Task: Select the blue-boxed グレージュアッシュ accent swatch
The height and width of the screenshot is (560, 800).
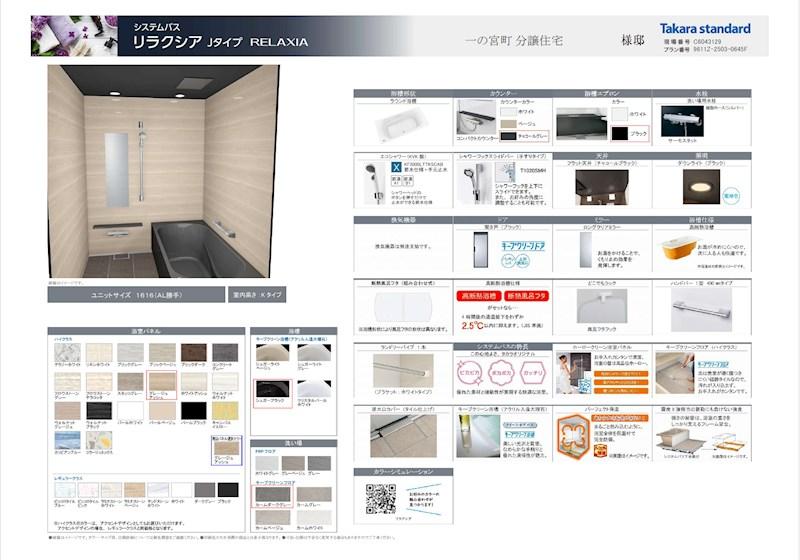Action: tap(227, 448)
